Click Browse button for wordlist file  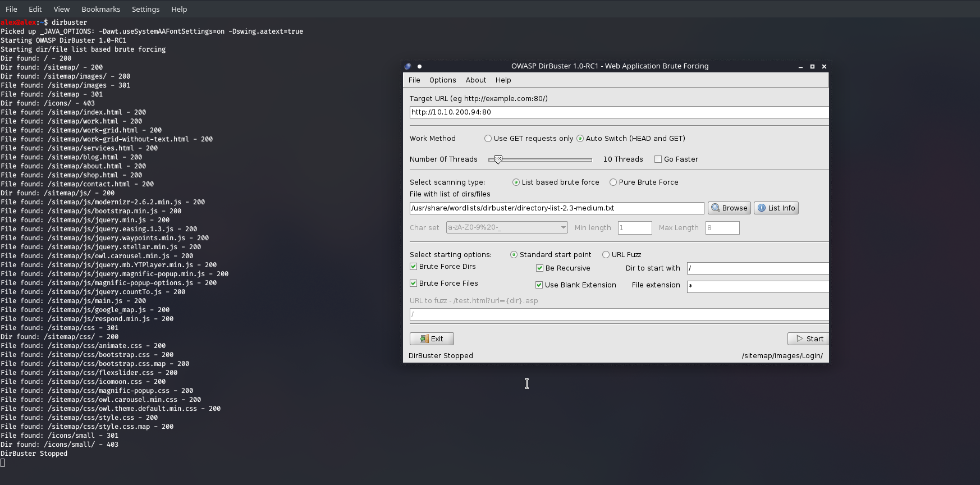click(x=729, y=208)
